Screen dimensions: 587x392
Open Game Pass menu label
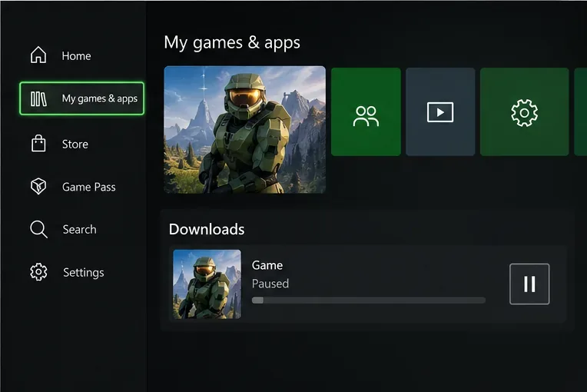(88, 187)
